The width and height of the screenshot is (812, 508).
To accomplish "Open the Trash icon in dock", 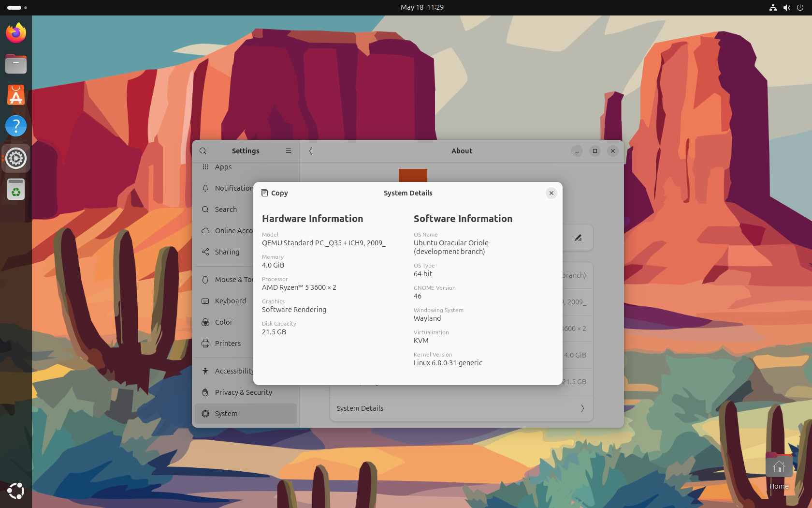I will [16, 189].
